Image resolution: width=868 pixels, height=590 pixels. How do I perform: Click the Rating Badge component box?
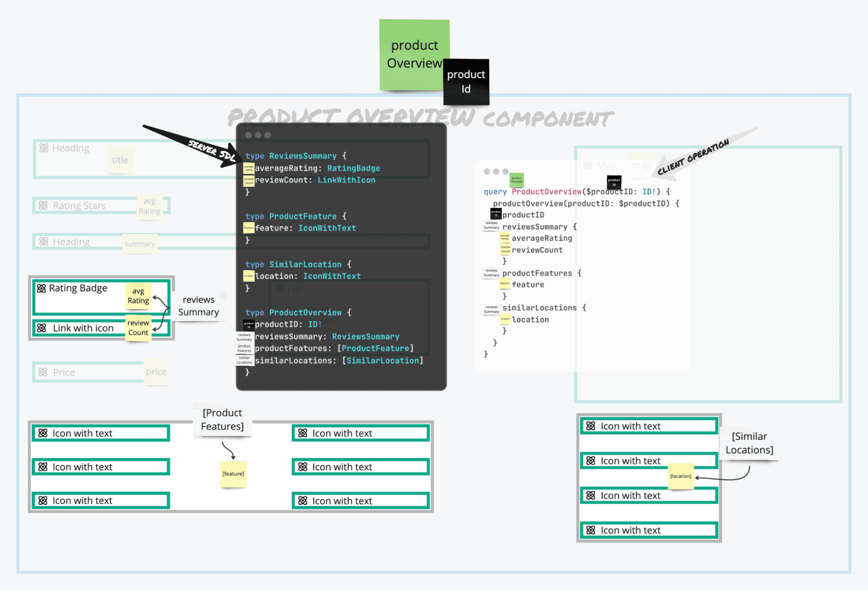pyautogui.click(x=101, y=297)
